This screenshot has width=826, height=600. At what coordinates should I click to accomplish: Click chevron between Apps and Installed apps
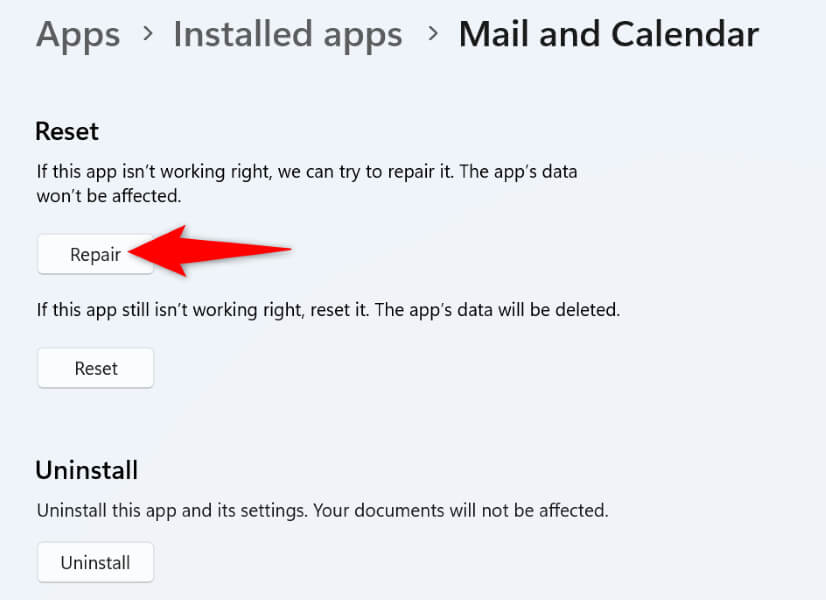147,35
